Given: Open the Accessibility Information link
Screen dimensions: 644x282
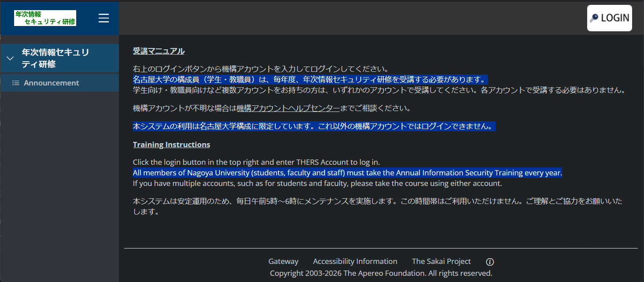Looking at the screenshot, I should 355,261.
